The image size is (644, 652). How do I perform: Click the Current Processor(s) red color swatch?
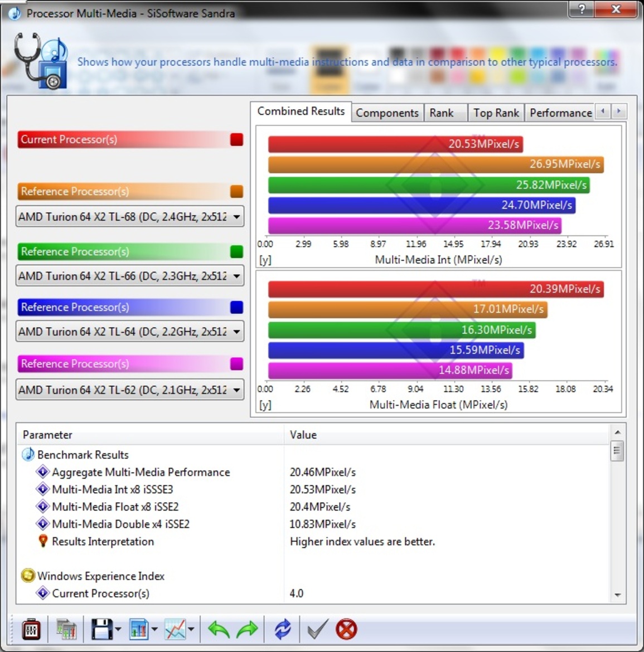[x=236, y=140]
